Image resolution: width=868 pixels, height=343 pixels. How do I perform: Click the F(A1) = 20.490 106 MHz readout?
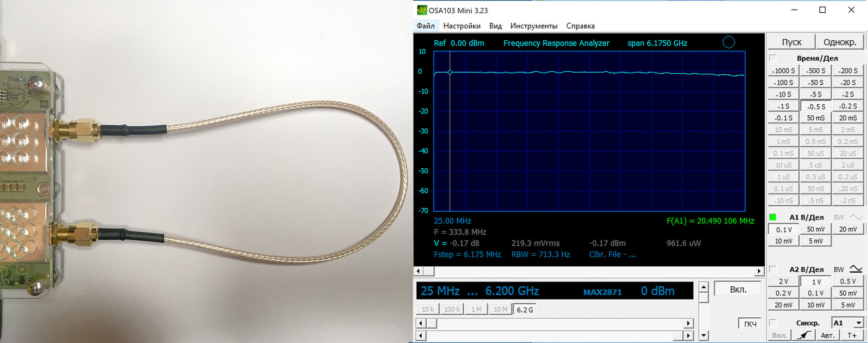point(710,221)
